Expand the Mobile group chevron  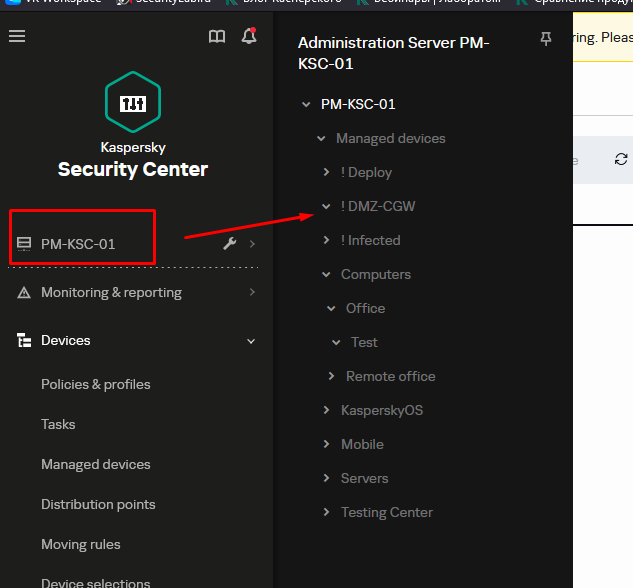click(326, 444)
